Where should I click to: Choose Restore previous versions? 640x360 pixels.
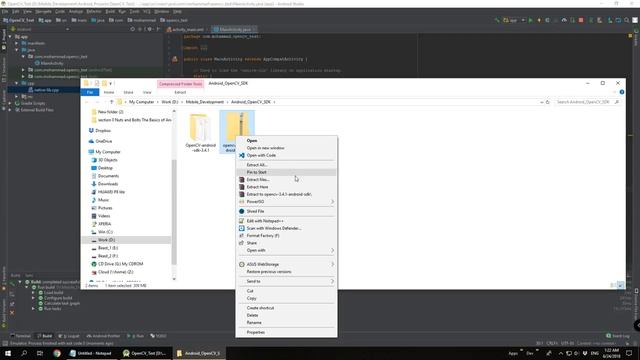[269, 272]
